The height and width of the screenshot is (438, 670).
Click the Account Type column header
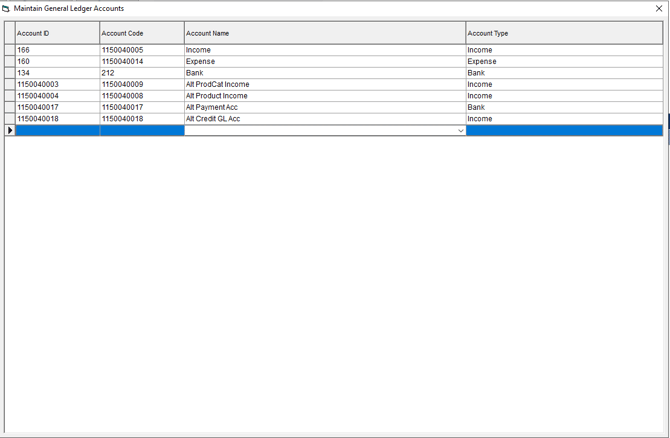(564, 33)
